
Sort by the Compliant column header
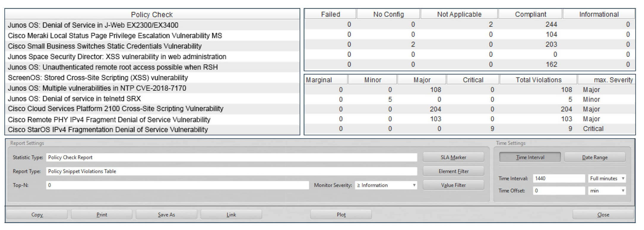pos(531,14)
